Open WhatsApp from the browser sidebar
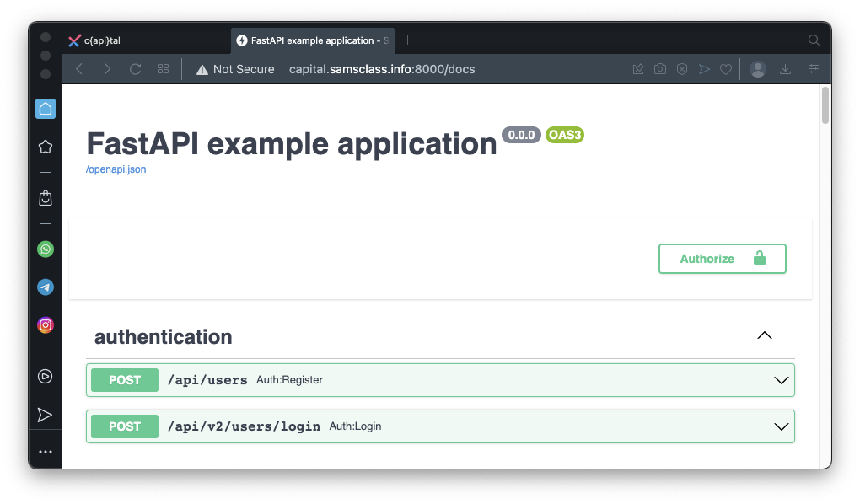The image size is (860, 504). 46,249
